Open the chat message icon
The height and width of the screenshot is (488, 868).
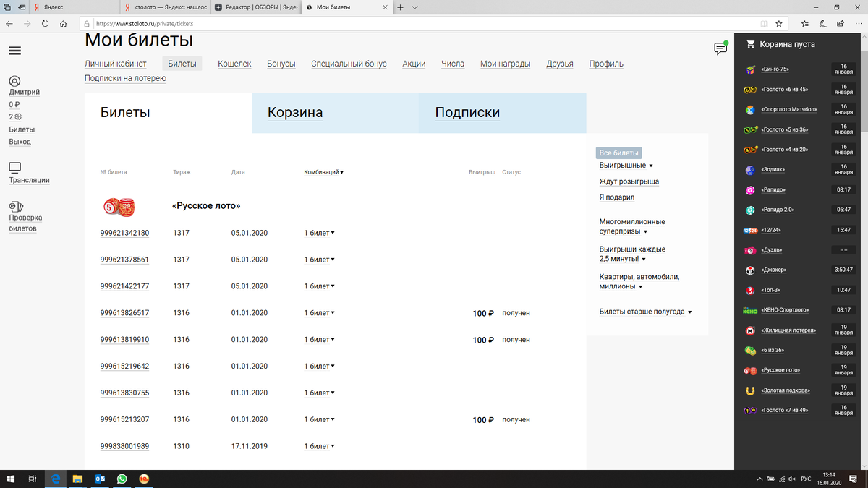720,48
